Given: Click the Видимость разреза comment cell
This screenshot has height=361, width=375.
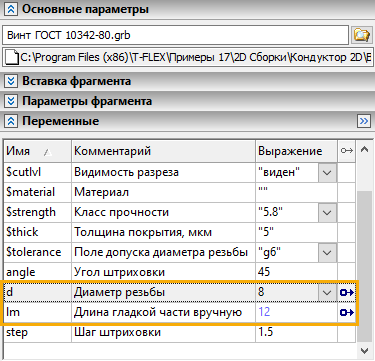Looking at the screenshot, I should tap(163, 172).
